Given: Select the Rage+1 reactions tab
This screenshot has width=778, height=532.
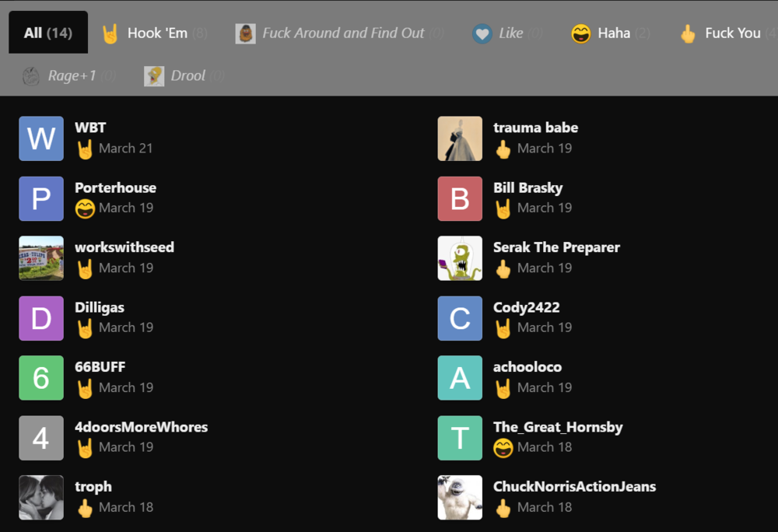Looking at the screenshot, I should [x=70, y=75].
